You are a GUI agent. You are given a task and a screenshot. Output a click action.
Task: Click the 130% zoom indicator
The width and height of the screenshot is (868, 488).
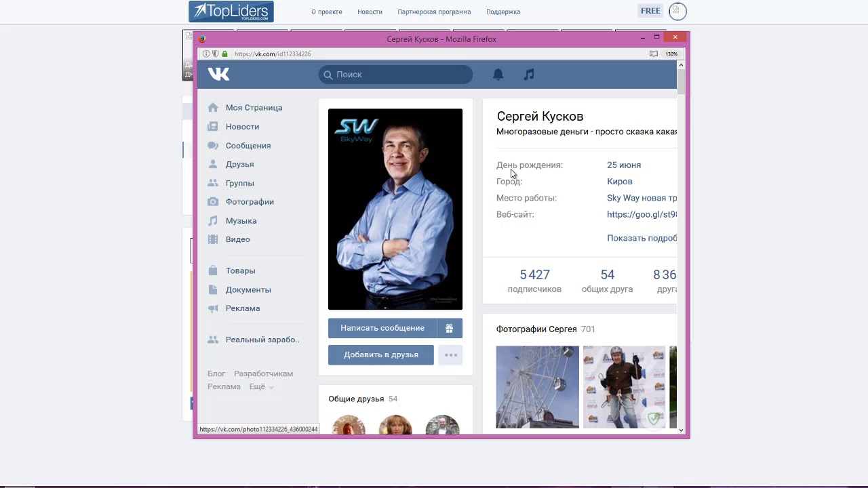coord(671,54)
